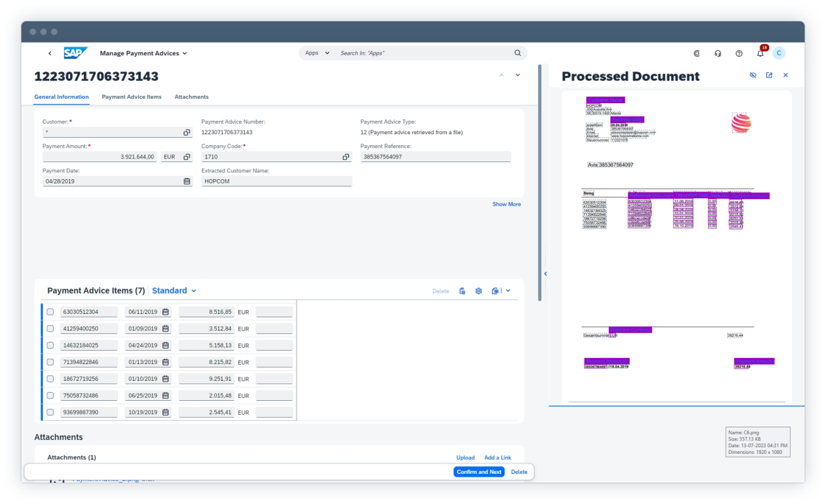Screen dimensions: 826x504
Task: Click the SAP logo
Action: point(75,53)
